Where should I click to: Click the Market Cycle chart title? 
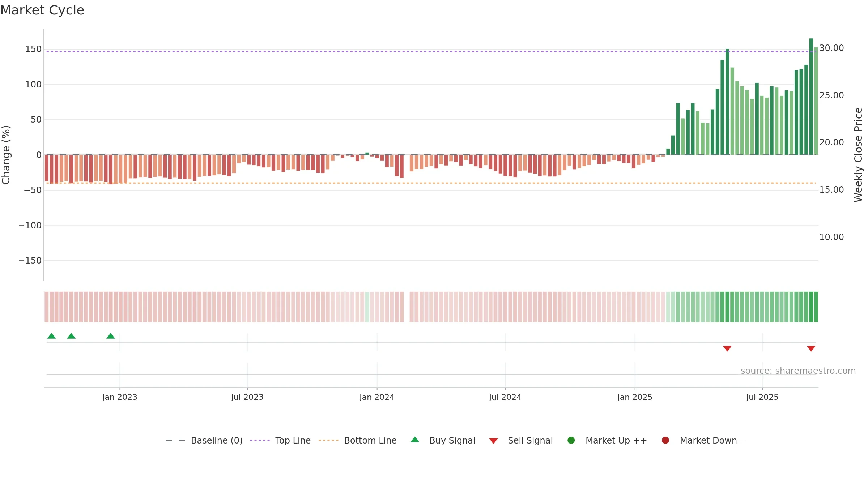(x=42, y=10)
